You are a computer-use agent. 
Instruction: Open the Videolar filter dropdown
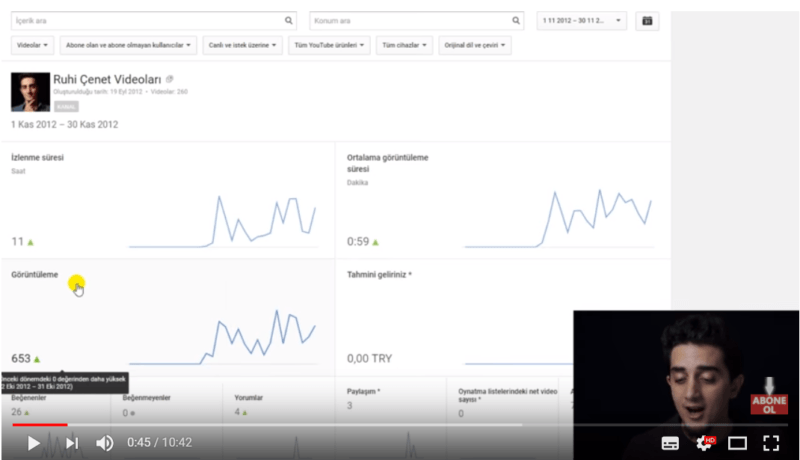click(x=33, y=45)
